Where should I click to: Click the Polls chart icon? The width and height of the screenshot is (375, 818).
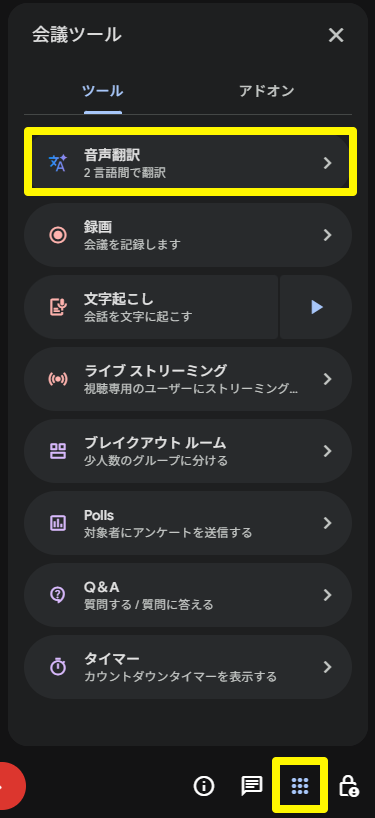(x=58, y=523)
